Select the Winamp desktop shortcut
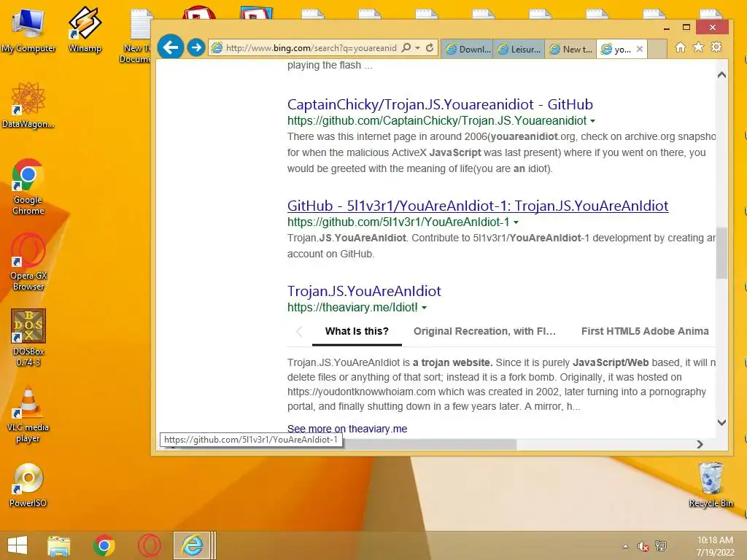The image size is (747, 560). (x=85, y=29)
